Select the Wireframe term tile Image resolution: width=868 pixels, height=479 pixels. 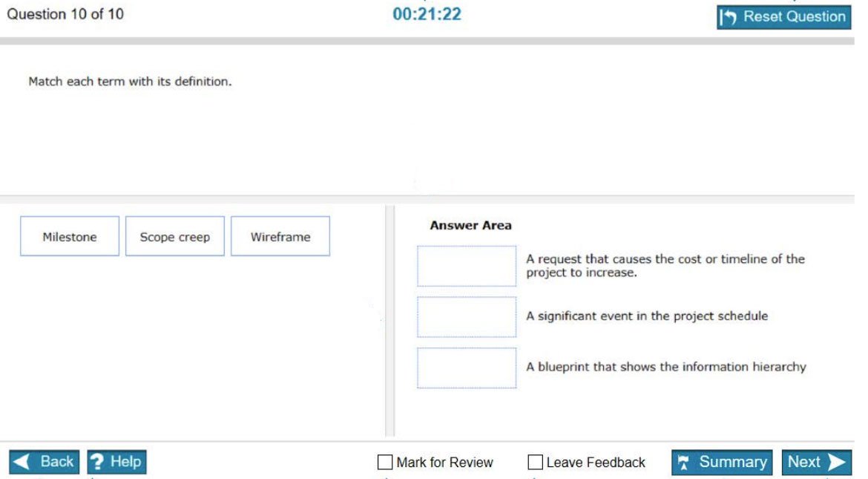point(280,236)
